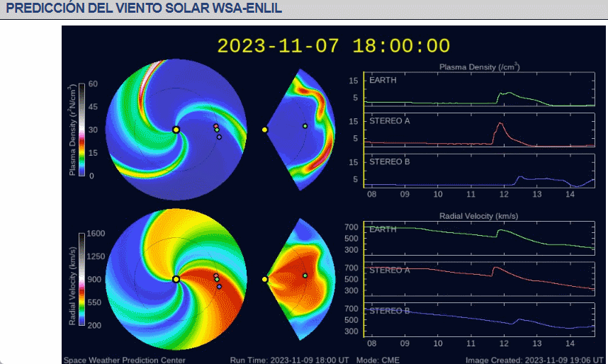Select the Sun dot beside the upper density wedge
The image size is (608, 364).
(x=264, y=130)
